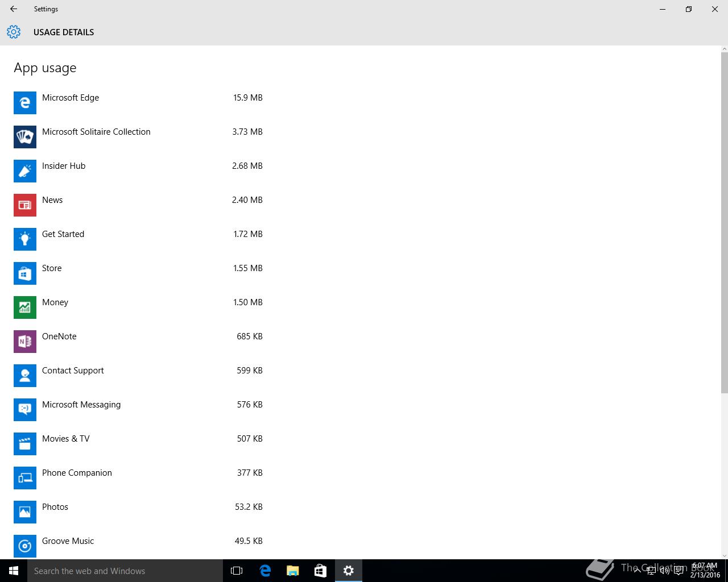Click the Search the web and Windows box
The image size is (728, 582).
point(125,571)
